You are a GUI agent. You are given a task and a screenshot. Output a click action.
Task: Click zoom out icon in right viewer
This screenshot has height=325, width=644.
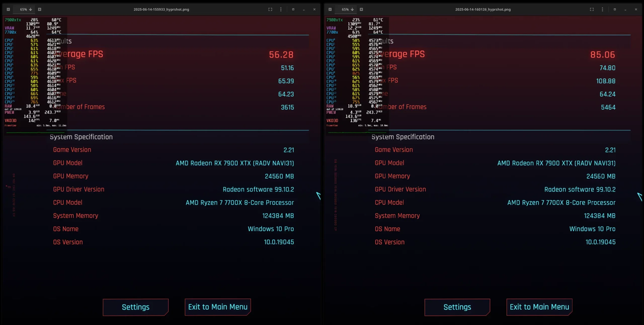(x=330, y=9)
